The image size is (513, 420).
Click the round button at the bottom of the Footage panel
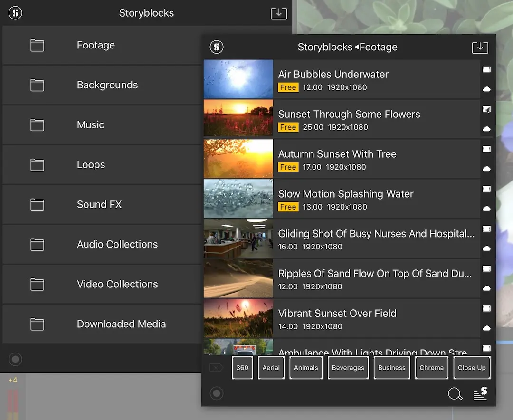(217, 393)
